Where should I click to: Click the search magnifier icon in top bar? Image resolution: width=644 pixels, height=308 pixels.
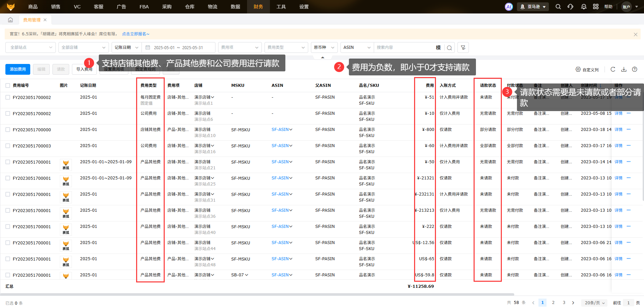(558, 7)
